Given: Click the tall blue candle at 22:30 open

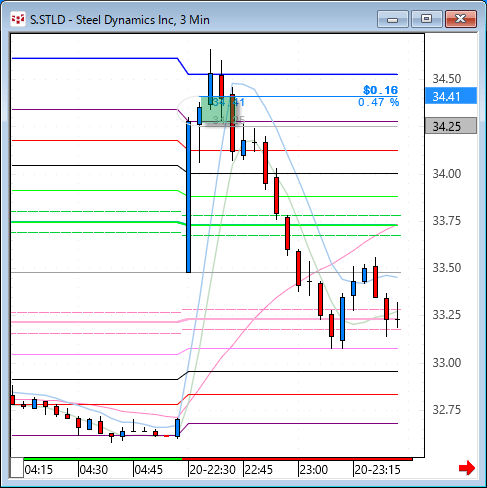Looking at the screenshot, I should point(189,197).
